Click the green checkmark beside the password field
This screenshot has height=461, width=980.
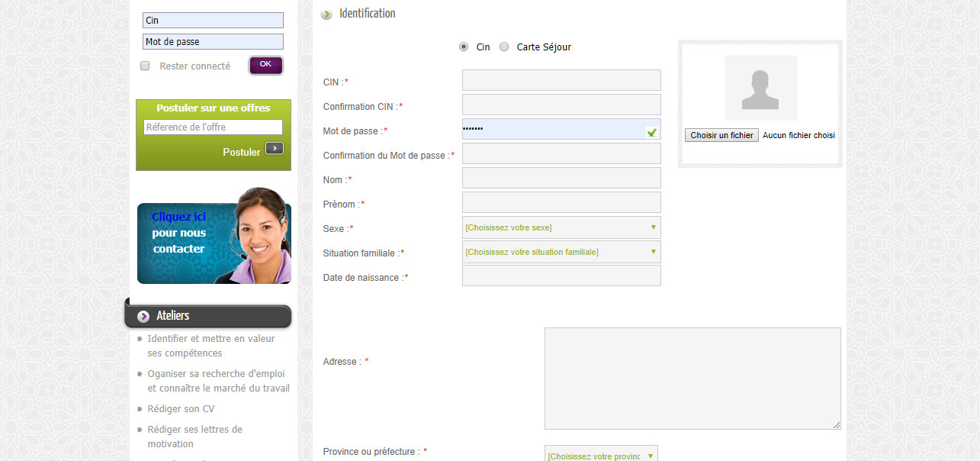pos(652,132)
